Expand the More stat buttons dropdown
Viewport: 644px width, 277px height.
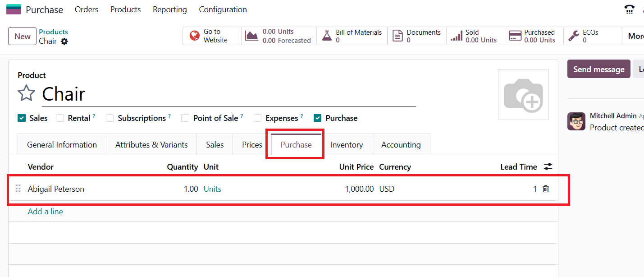(635, 36)
